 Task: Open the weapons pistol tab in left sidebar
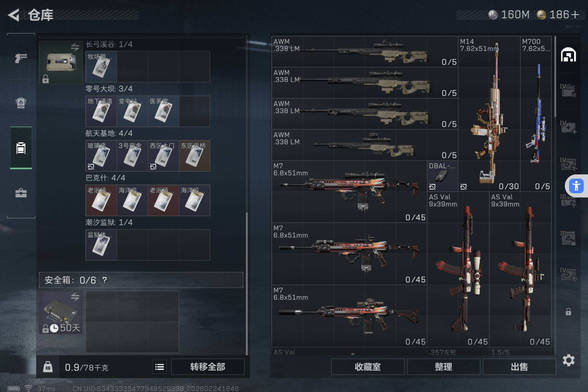click(21, 58)
